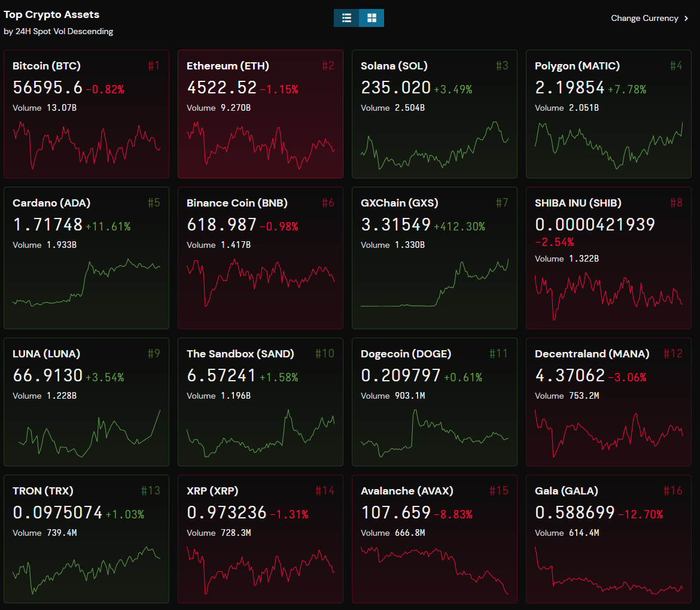Switch to list view layout

tap(346, 18)
